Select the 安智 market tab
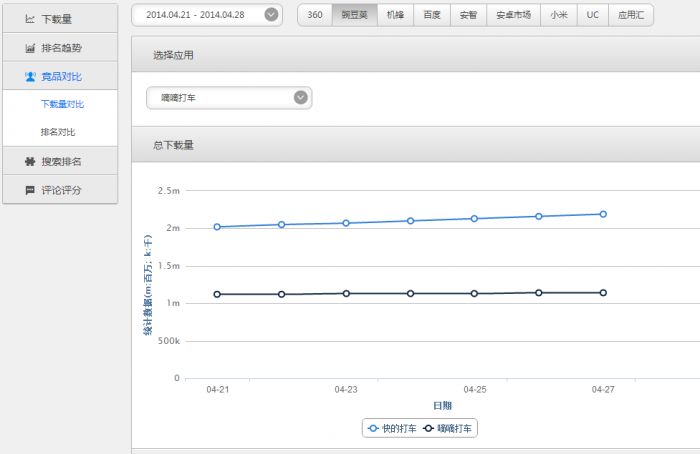Viewport: 700px width, 454px height. coord(468,15)
